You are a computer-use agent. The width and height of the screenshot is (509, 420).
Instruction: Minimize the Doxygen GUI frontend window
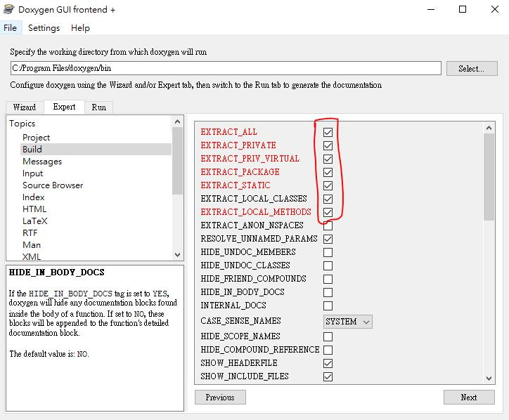[x=431, y=9]
